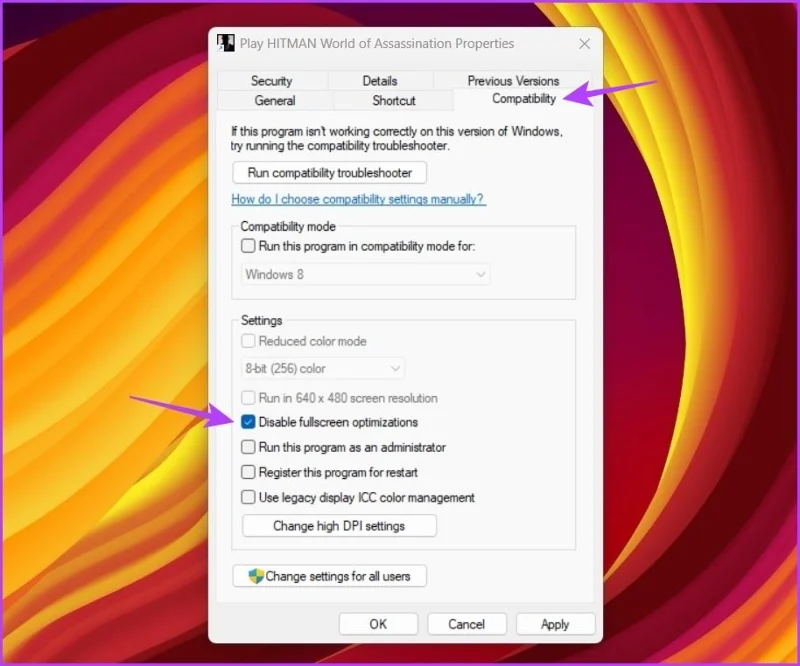Close the Properties dialog
This screenshot has width=800, height=666.
pos(585,44)
